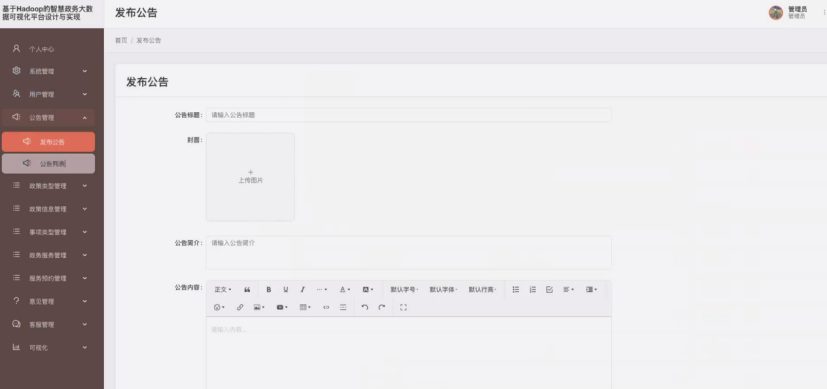Screen dimensions: 827x389
Task: Open the indent options dropdown
Action: point(591,289)
